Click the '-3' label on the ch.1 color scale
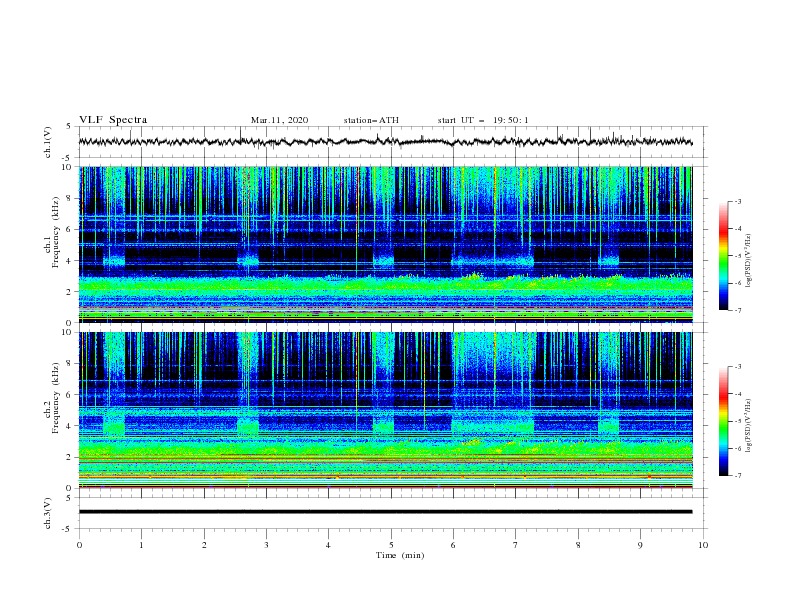This screenshot has width=792, height=612. click(738, 201)
